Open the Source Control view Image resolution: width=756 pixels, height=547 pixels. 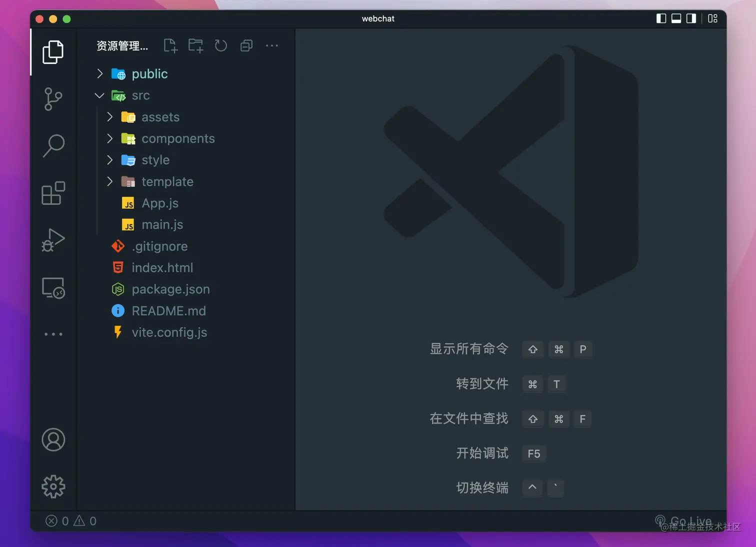click(53, 99)
